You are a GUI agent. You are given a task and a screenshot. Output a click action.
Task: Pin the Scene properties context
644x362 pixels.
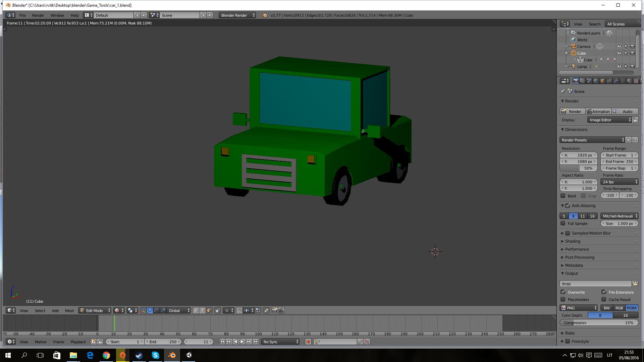tap(563, 91)
